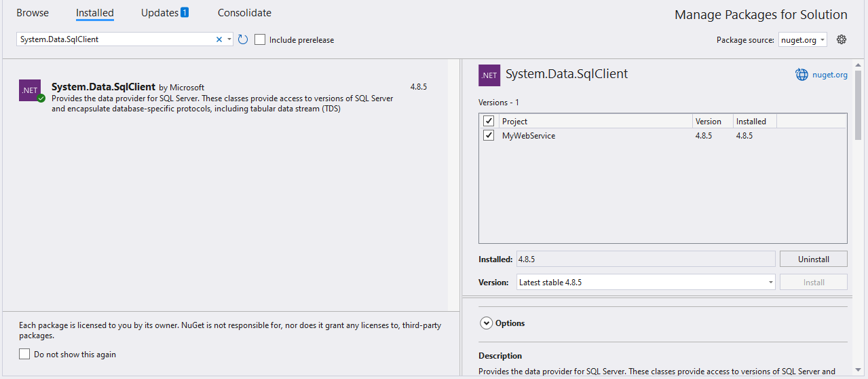
Task: Click the Versions - 1 label
Action: pyautogui.click(x=499, y=103)
